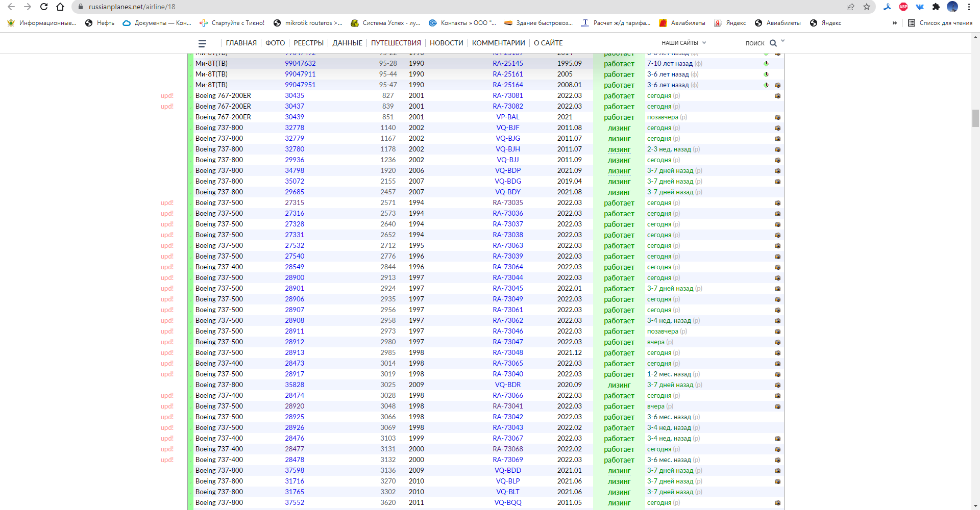The height and width of the screenshot is (510, 980).
Task: Open the НОВОСТИ menu item
Action: (x=447, y=43)
